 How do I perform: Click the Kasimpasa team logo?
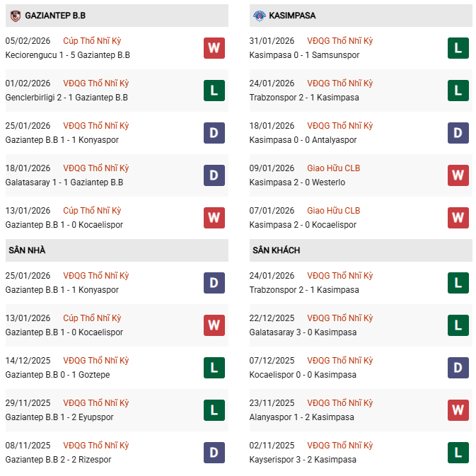tap(260, 15)
